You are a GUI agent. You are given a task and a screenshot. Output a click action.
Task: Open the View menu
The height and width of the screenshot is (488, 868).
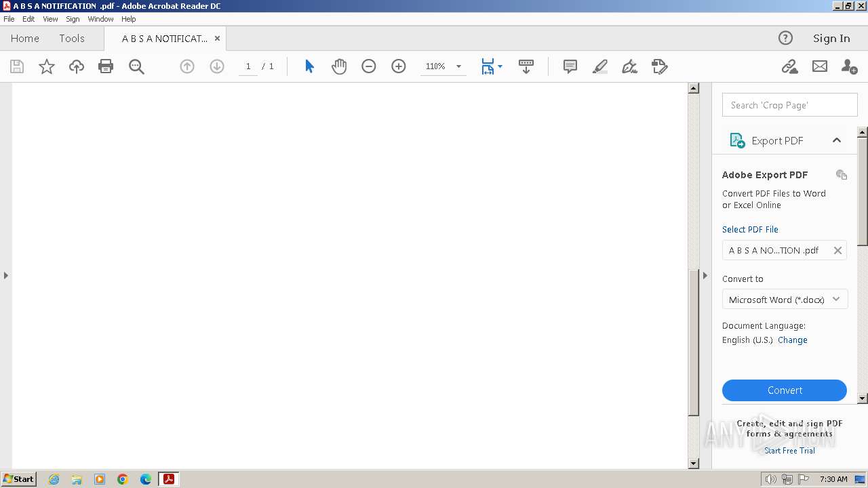tap(50, 19)
